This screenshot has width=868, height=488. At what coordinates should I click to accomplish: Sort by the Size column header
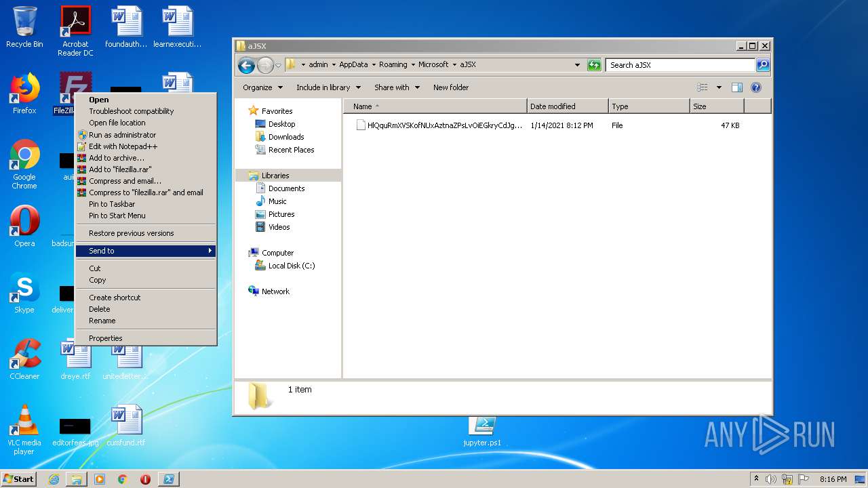tap(717, 106)
